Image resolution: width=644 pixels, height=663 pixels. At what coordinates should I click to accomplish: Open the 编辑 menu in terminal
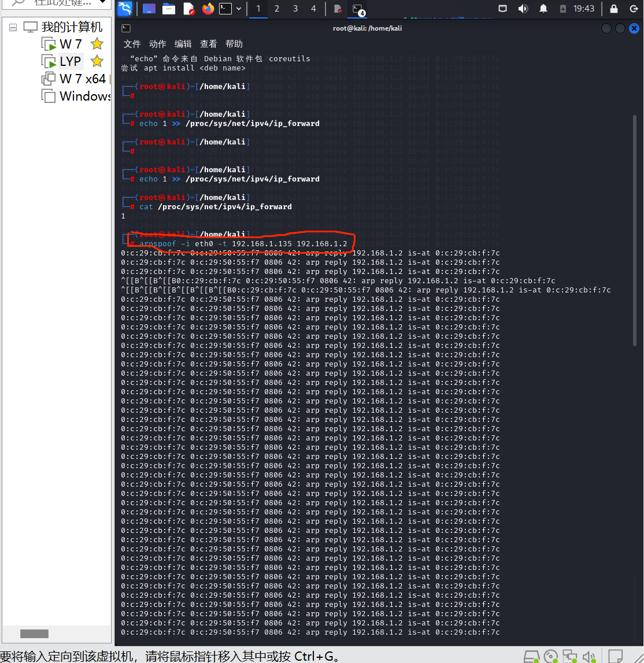tap(183, 44)
